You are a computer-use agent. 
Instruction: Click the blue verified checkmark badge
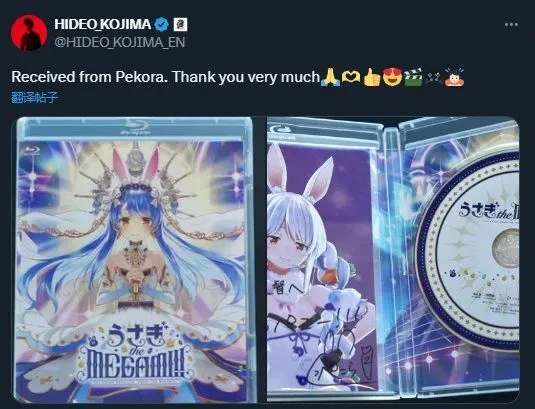161,24
